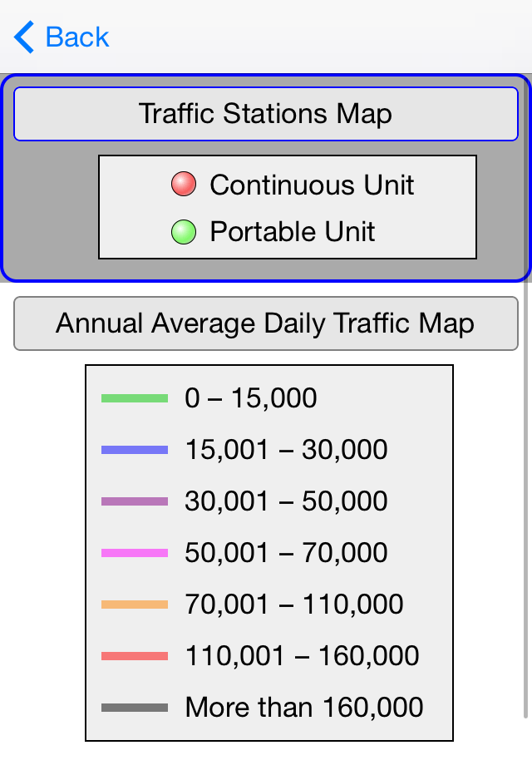Click the green 0 – 15,000 color line
Screen dimensions: 532x765
coord(135,398)
